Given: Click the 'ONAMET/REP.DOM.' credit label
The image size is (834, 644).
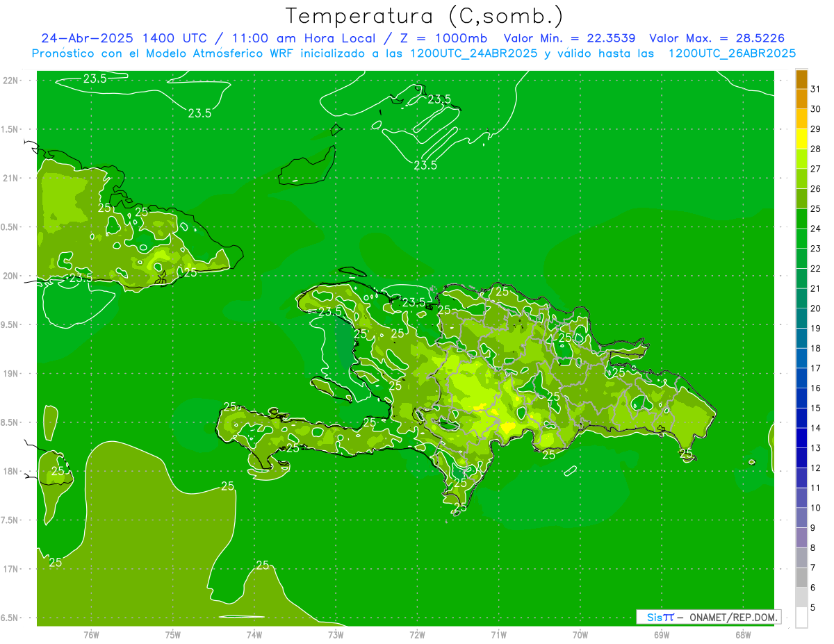Looking at the screenshot, I should 733,617.
